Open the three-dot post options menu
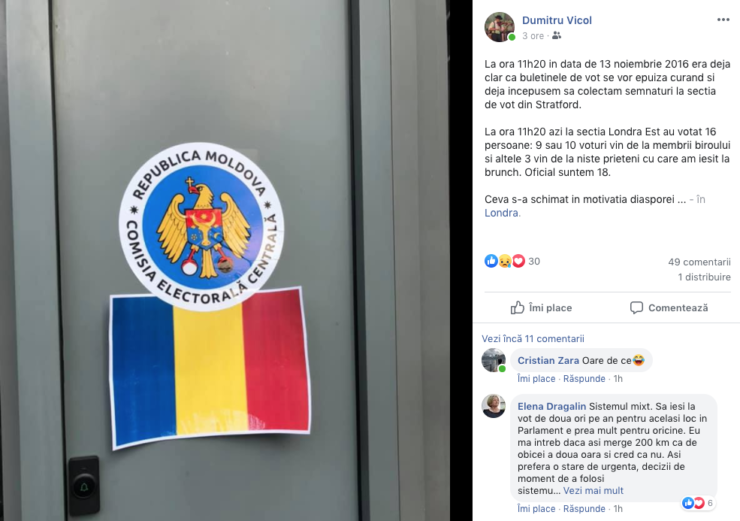Screen dimensions: 740x521 point(723,20)
